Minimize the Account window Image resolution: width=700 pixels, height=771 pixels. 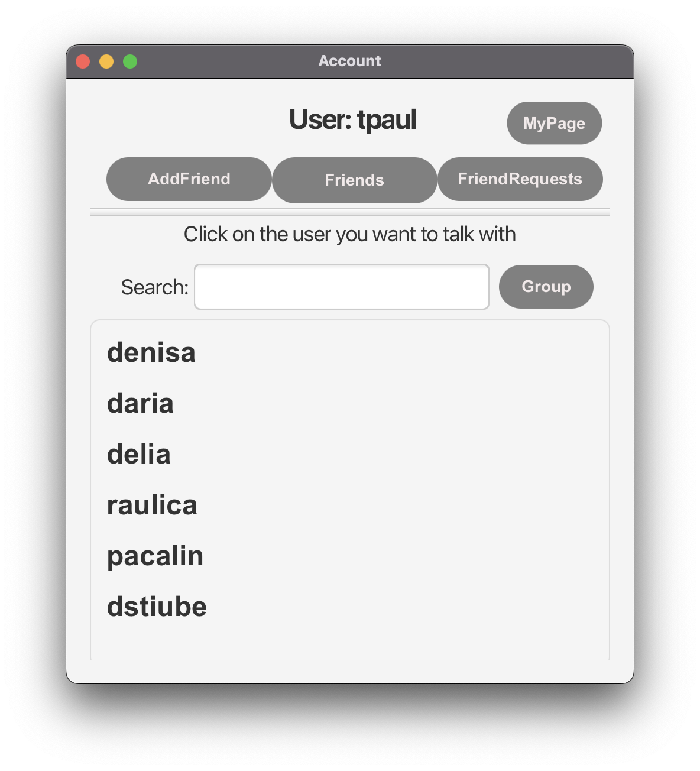pyautogui.click(x=106, y=61)
